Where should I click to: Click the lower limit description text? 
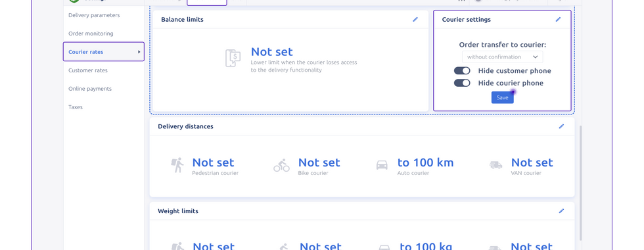click(x=304, y=66)
